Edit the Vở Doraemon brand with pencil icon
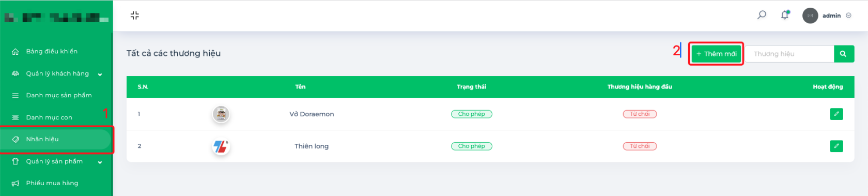Image resolution: width=868 pixels, height=196 pixels. (x=836, y=114)
